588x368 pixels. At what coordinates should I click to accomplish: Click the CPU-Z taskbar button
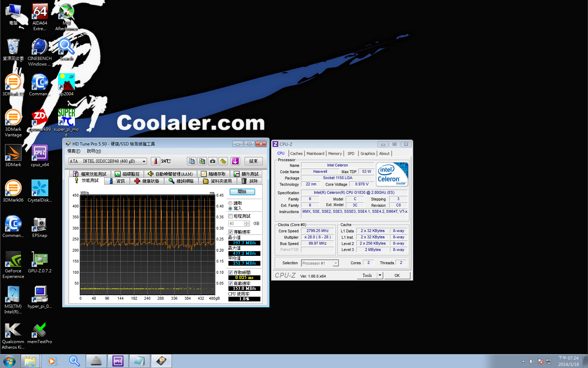(118, 361)
